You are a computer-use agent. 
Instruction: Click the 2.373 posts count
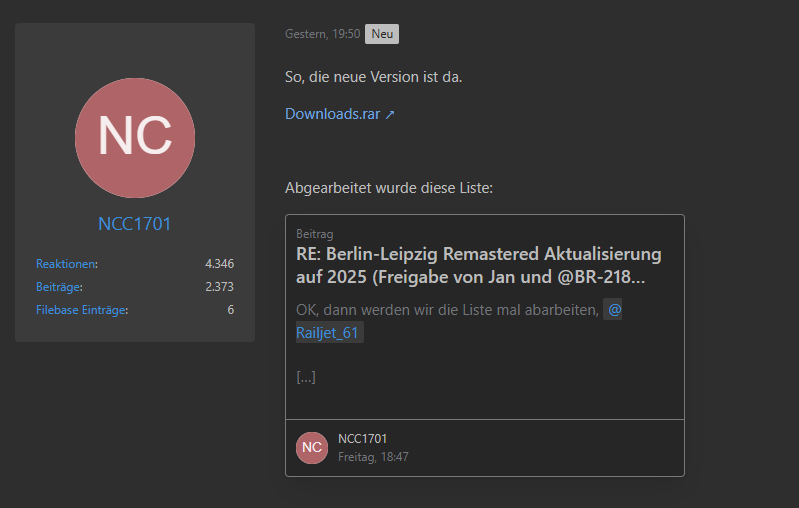click(x=219, y=287)
